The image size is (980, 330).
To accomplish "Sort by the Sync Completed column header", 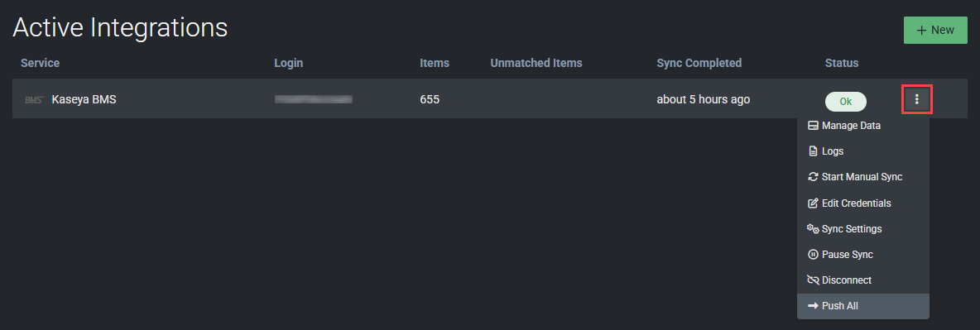I will click(699, 63).
